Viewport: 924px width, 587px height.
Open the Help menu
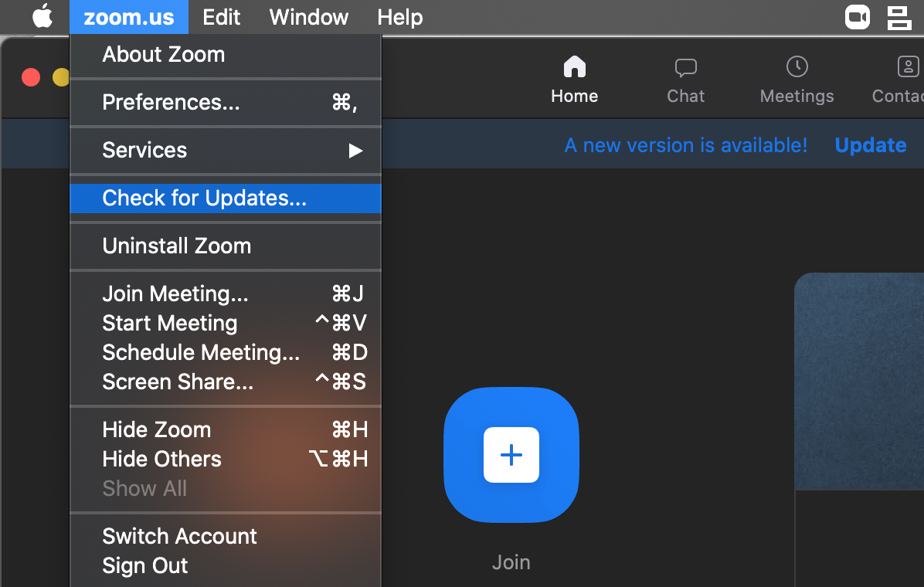(399, 17)
